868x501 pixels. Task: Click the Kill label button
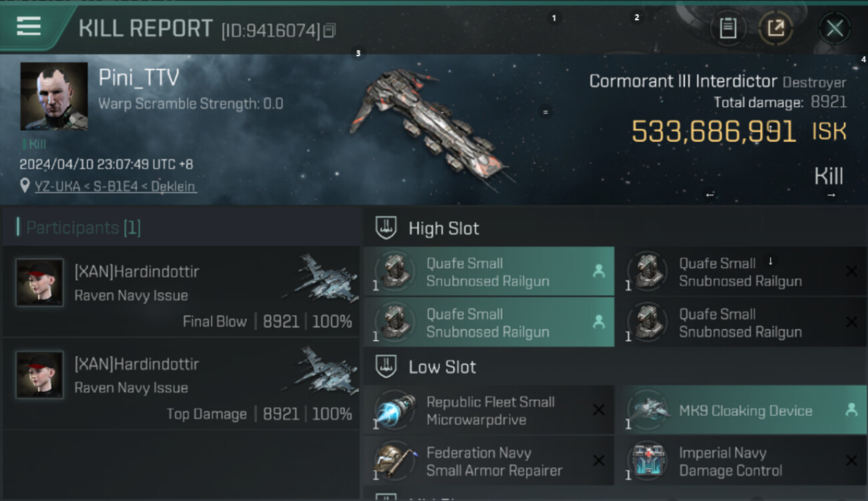pos(828,176)
